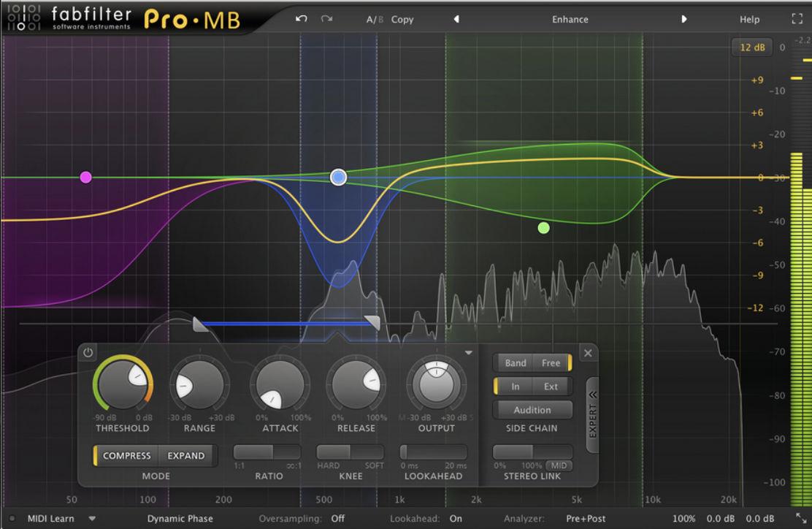Enter full screen mode via corner icon
The width and height of the screenshot is (812, 529).
click(x=797, y=19)
